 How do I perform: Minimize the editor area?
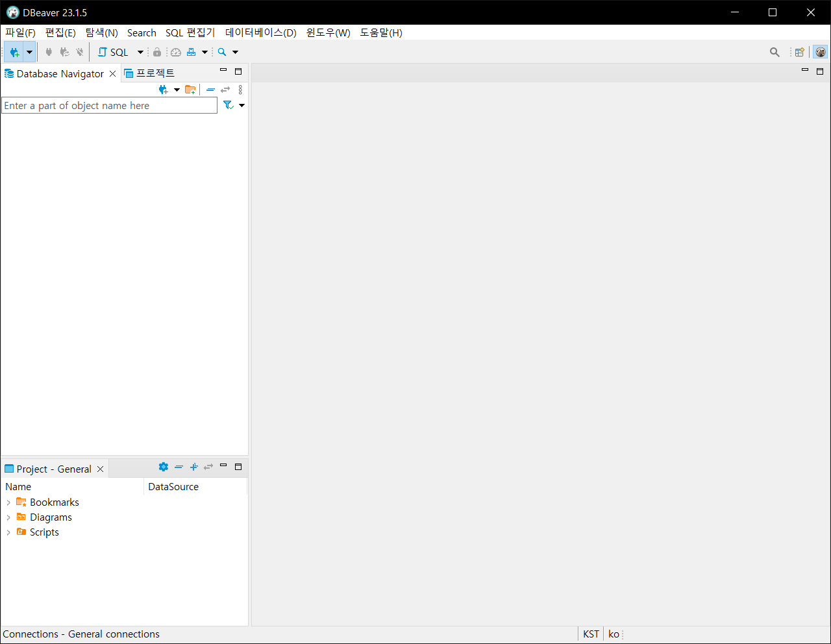[805, 71]
